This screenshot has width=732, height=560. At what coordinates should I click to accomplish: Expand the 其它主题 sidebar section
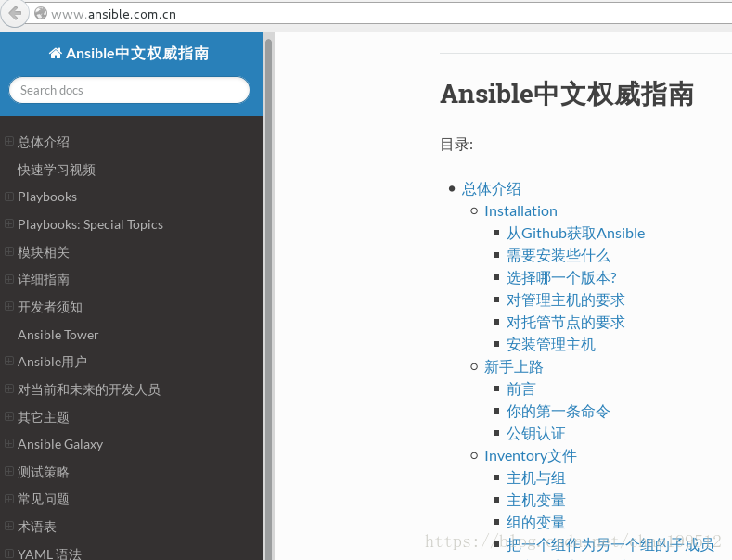[x=9, y=416]
